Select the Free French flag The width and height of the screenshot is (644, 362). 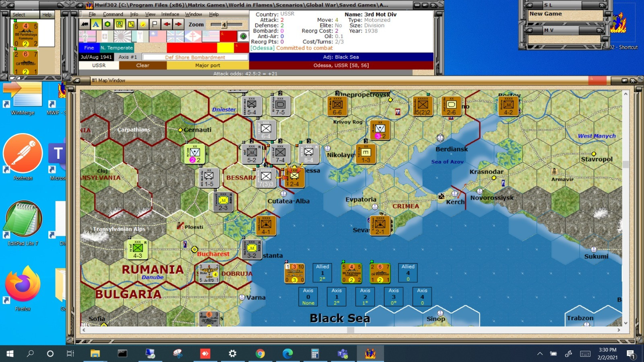click(193, 37)
